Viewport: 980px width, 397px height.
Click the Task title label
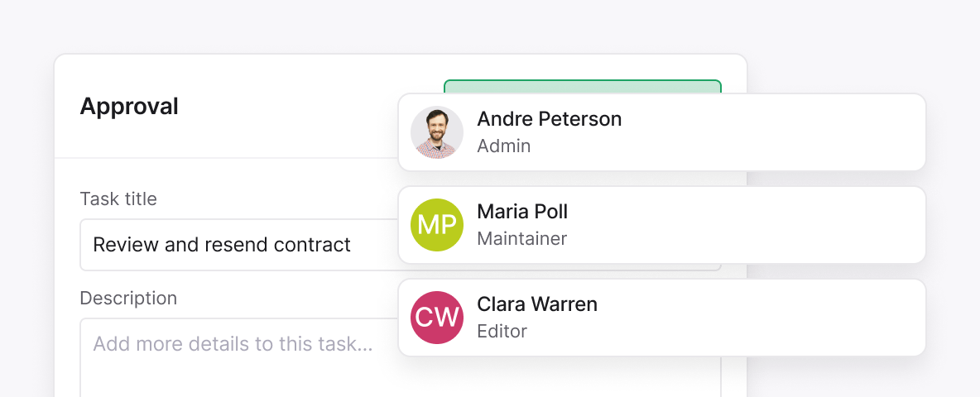click(118, 198)
